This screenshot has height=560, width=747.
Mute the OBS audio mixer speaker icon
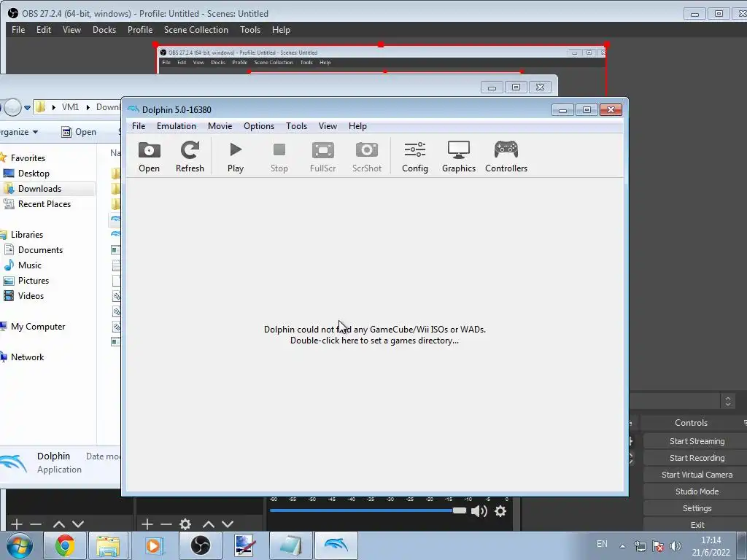[479, 511]
